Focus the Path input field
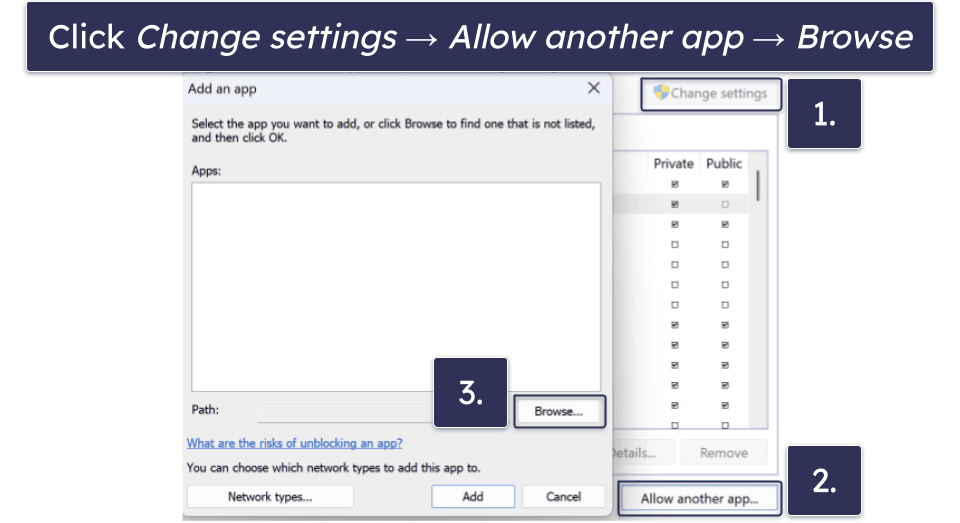Screen dimensions: 960x523 [x=346, y=412]
